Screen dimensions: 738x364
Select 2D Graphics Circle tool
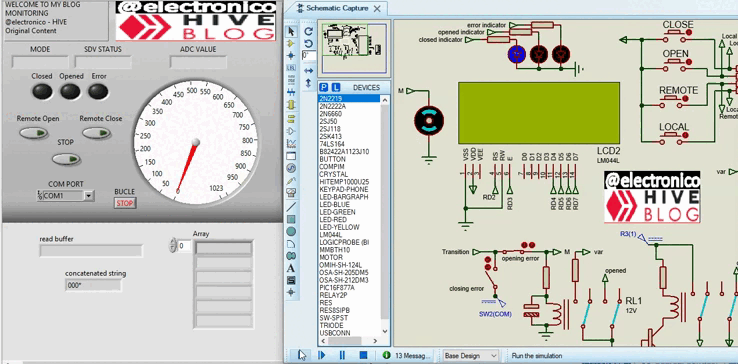point(291,231)
